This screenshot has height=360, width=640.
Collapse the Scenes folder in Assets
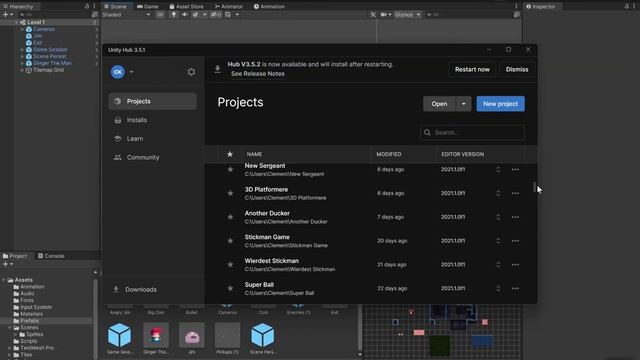pyautogui.click(x=9, y=328)
